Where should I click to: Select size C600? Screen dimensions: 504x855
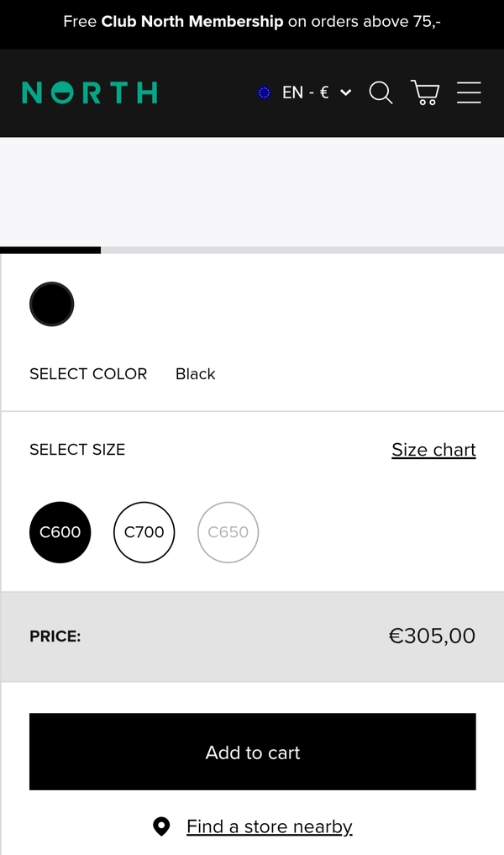(60, 532)
